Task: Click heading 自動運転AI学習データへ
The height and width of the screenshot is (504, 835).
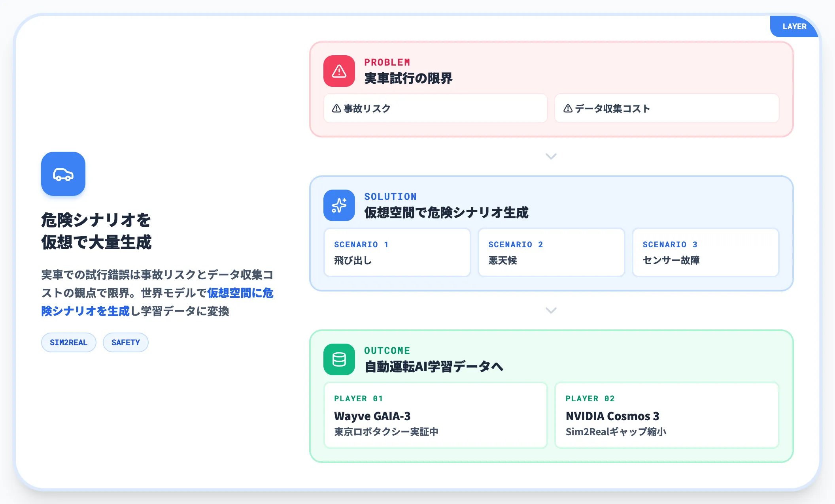Action: click(434, 367)
